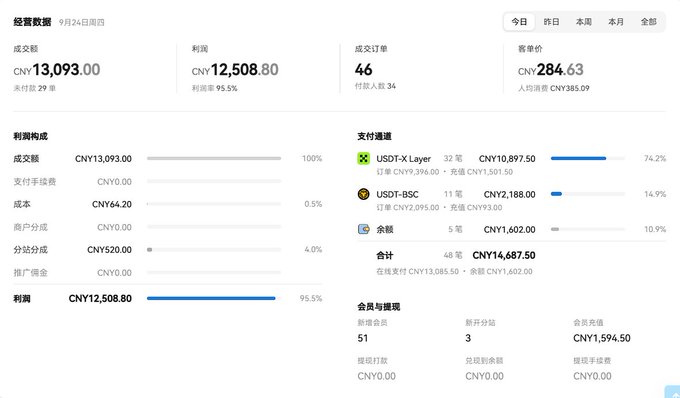Click the 会员与提现 section title
This screenshot has width=680, height=398.
[379, 307]
